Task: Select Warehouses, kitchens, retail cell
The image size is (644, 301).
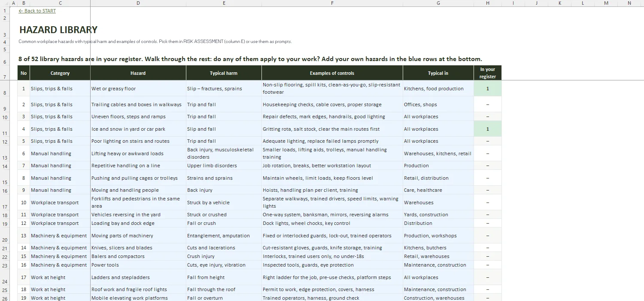Action: (x=438, y=154)
